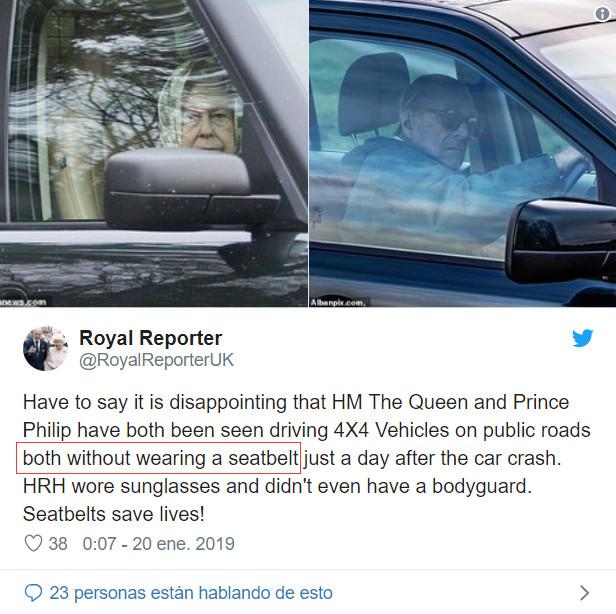Open the right photo of man wearing sunglasses
616x614 pixels.
(x=463, y=153)
